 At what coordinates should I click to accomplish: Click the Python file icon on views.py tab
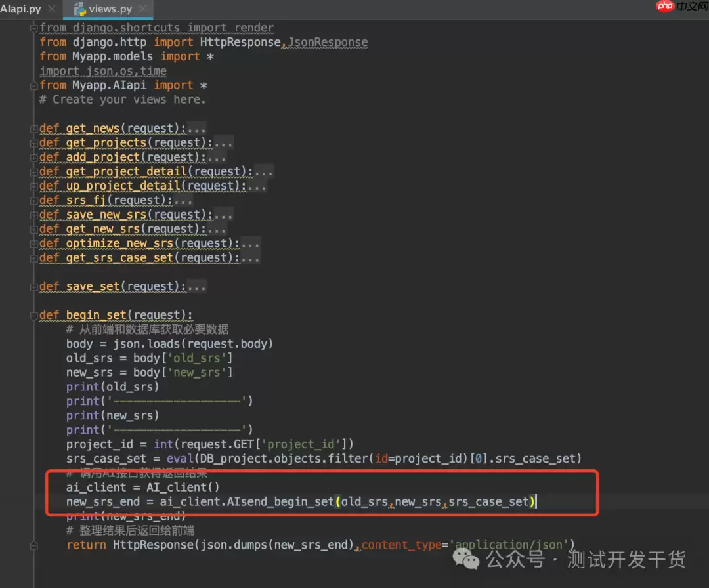tap(79, 9)
